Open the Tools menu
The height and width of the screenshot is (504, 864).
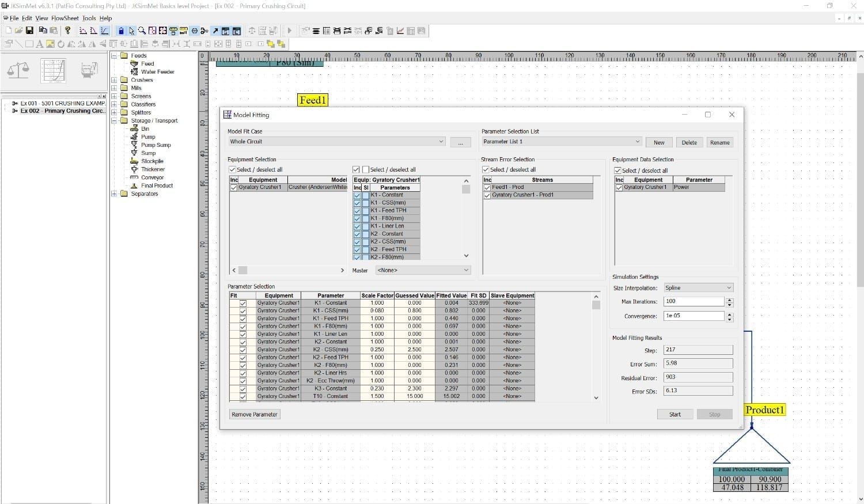pyautogui.click(x=89, y=18)
